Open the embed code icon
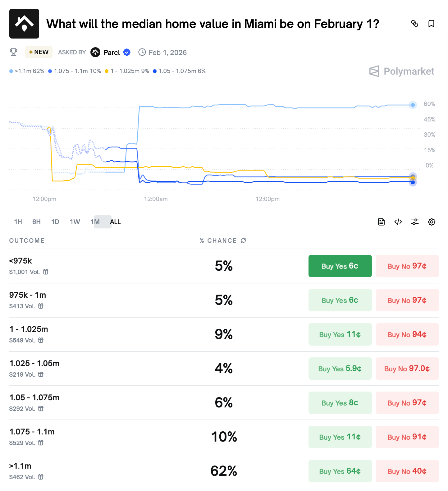This screenshot has width=448, height=491. click(398, 222)
